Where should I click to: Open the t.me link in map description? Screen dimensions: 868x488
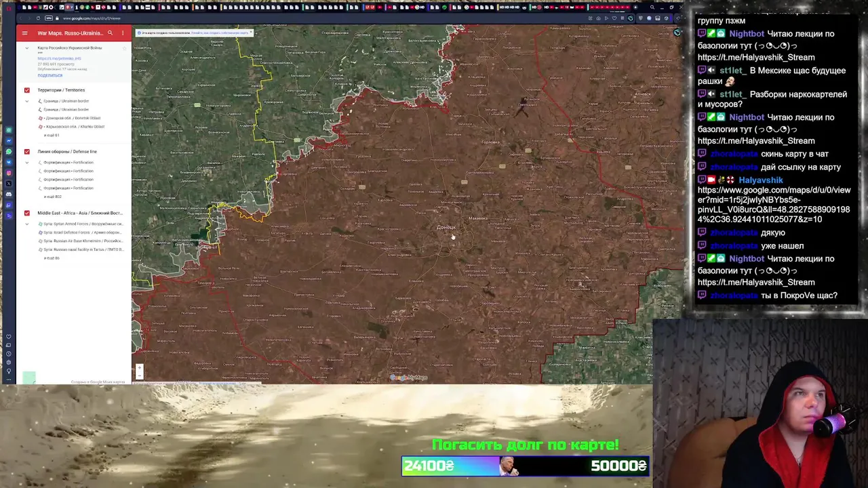(60, 58)
